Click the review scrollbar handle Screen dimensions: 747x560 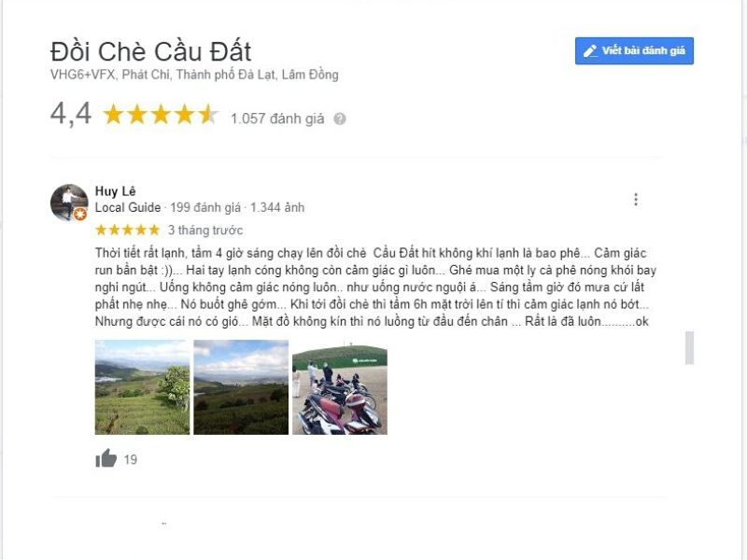[x=689, y=347]
